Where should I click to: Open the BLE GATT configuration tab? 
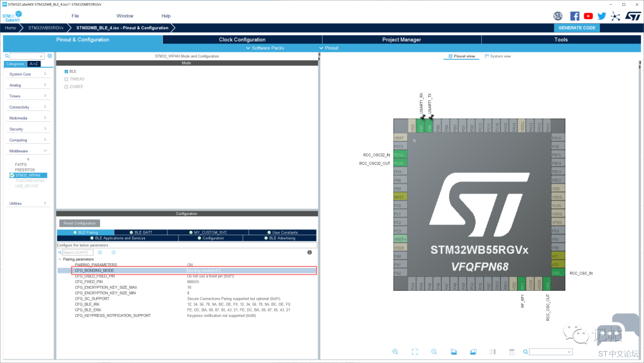[141, 232]
